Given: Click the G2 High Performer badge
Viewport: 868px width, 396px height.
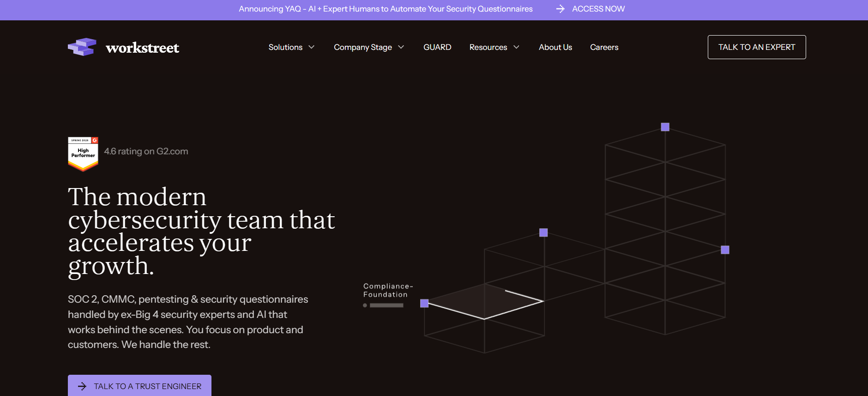Looking at the screenshot, I should (83, 154).
